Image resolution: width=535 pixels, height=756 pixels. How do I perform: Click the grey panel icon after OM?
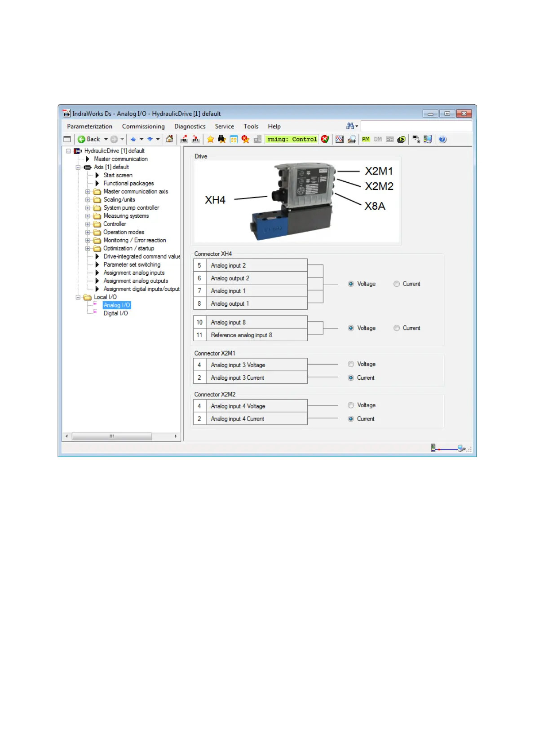[389, 139]
